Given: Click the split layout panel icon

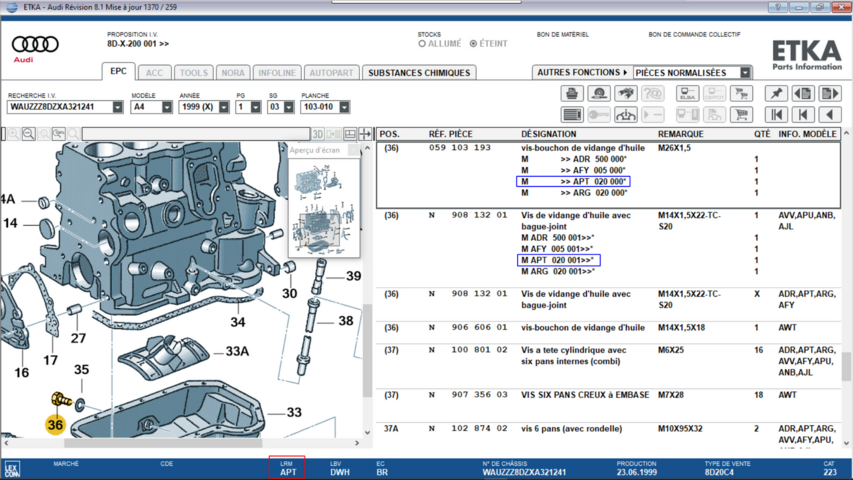Looking at the screenshot, I should [x=350, y=134].
